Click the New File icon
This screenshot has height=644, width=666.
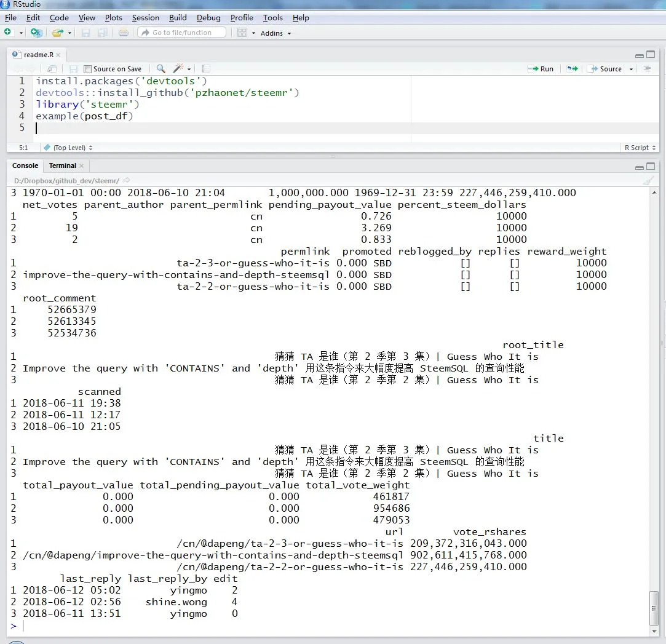(x=7, y=32)
